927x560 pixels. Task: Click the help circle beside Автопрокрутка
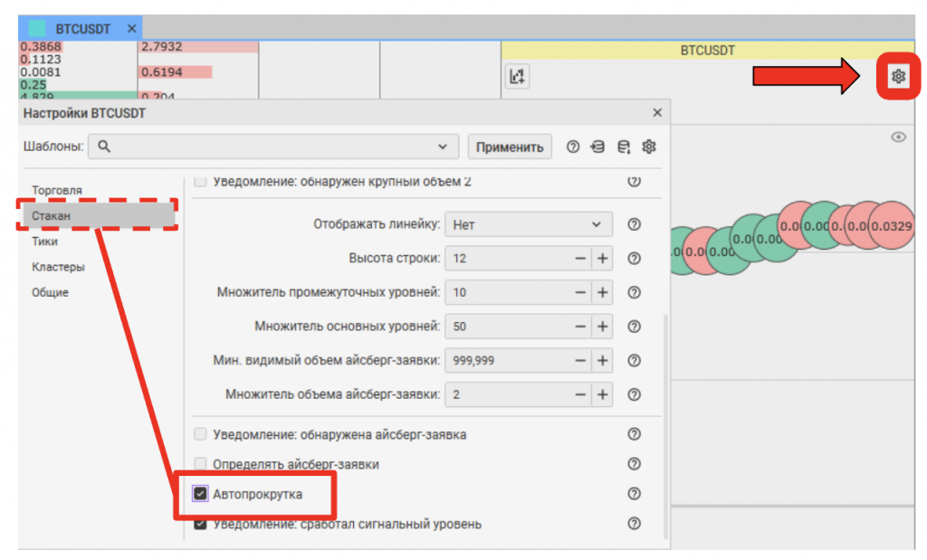click(634, 494)
